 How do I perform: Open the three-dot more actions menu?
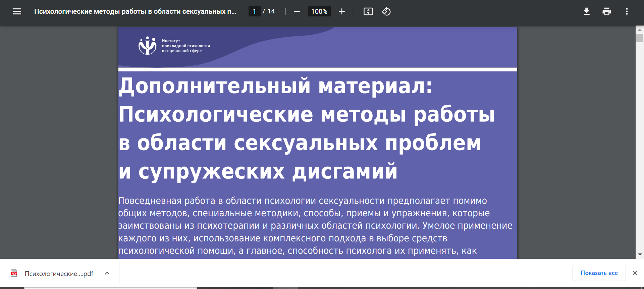pyautogui.click(x=627, y=11)
